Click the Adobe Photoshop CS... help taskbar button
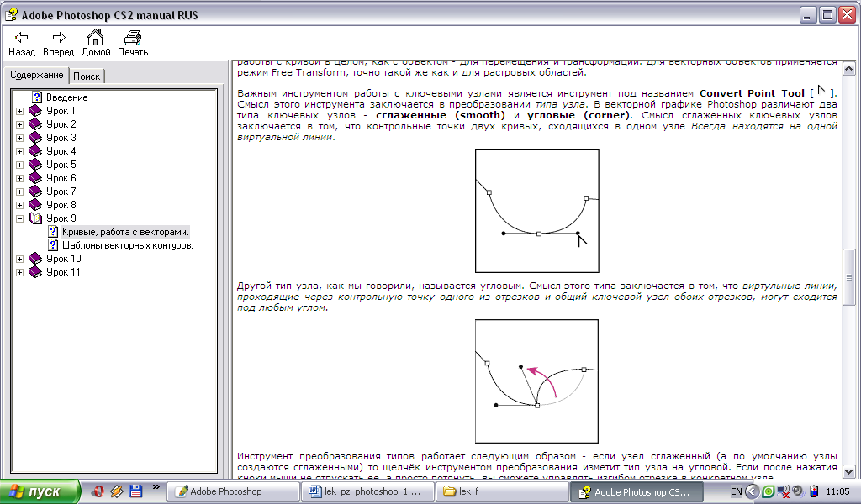The width and height of the screenshot is (861, 504). (637, 491)
